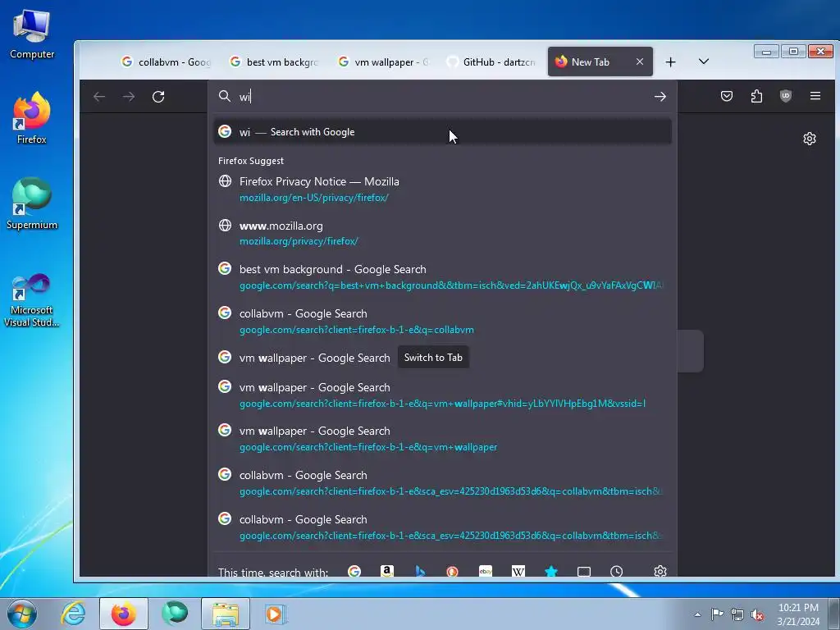
Task: Open the Windows Start button
Action: 22,614
